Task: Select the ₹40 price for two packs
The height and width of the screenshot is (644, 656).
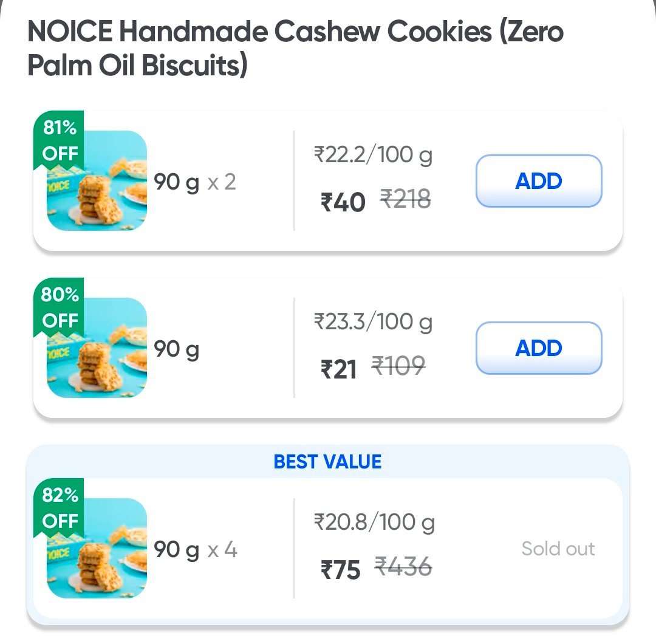Action: [x=343, y=202]
